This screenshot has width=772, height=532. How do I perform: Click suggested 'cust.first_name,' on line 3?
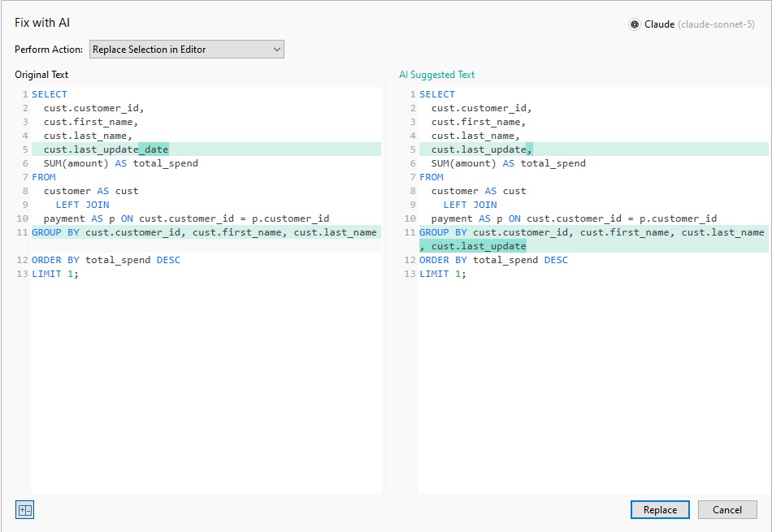[x=479, y=122]
